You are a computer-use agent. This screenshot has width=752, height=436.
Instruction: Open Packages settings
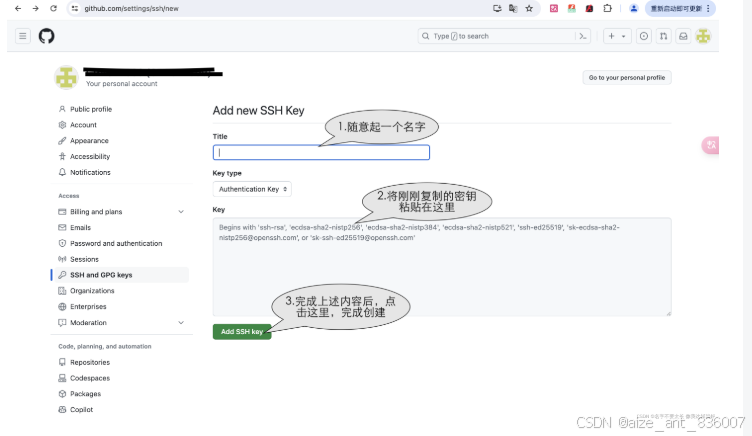pyautogui.click(x=85, y=394)
